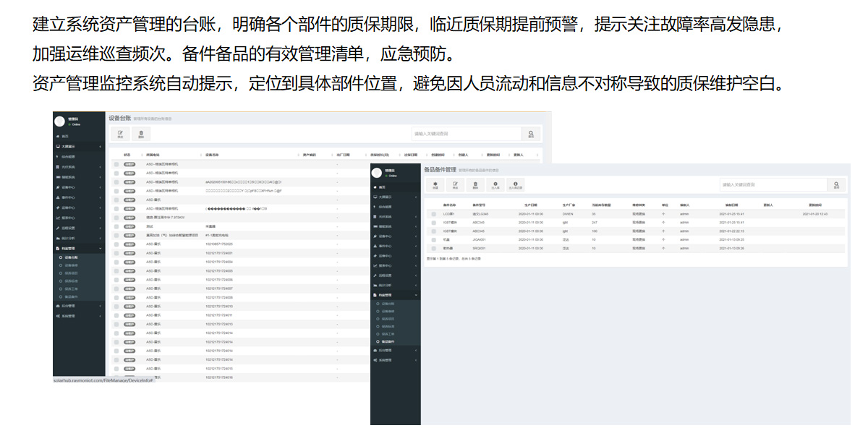868x436 pixels.
Task: Click the 新建 star icon in 备品备件管理
Action: pos(435,185)
